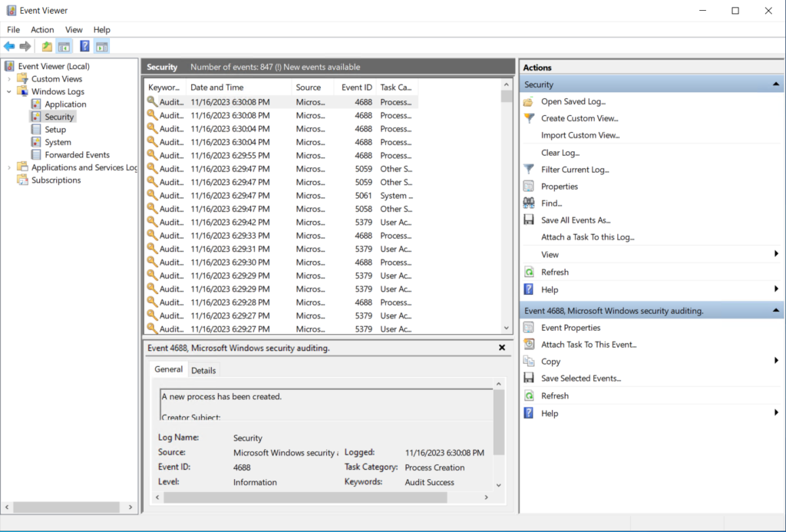The width and height of the screenshot is (786, 532).
Task: Switch to the Details tab
Action: pyautogui.click(x=203, y=371)
